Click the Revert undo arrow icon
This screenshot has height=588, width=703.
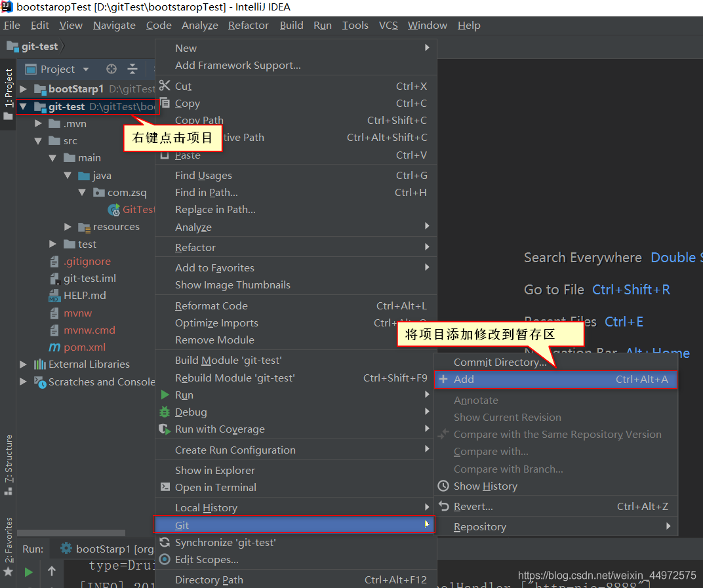tap(443, 507)
